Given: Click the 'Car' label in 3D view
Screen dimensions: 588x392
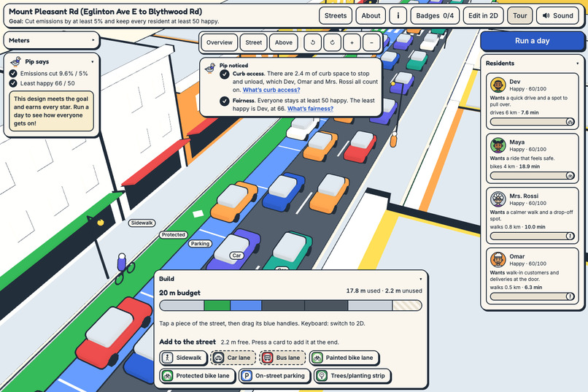Looking at the screenshot, I should (236, 255).
